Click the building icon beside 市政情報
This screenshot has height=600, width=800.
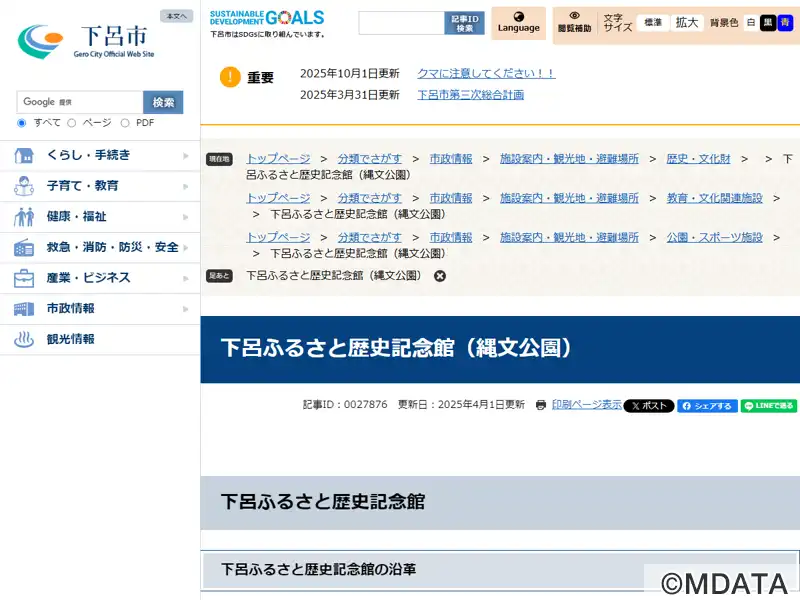tap(24, 309)
